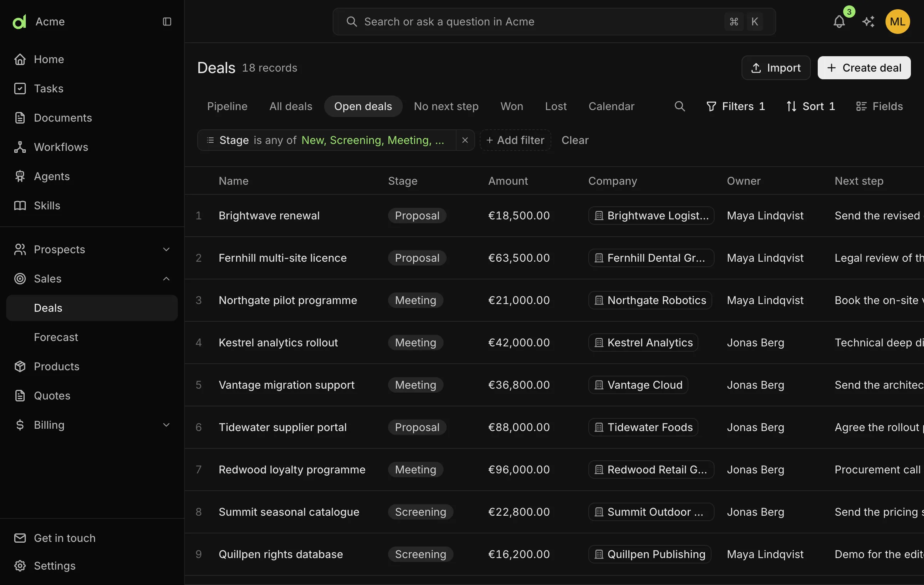Collapse the Sales section chevron
Image resolution: width=924 pixels, height=585 pixels.
point(166,279)
